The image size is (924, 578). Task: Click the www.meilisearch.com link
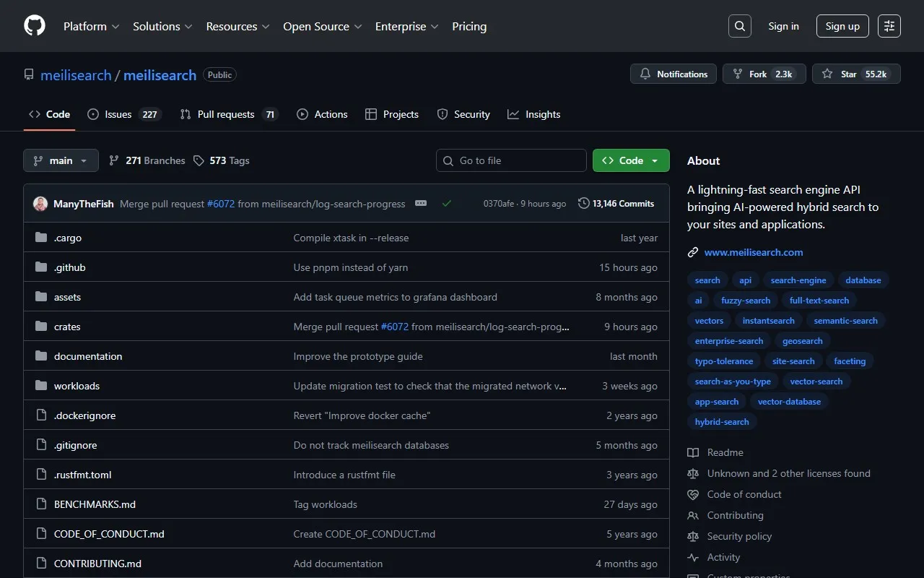point(753,252)
